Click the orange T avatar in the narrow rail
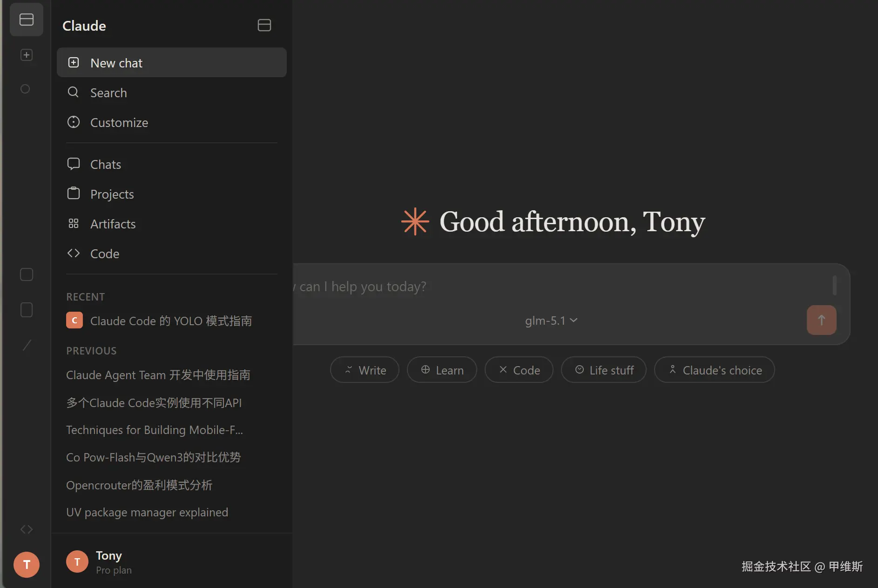This screenshot has width=878, height=588. [x=27, y=565]
